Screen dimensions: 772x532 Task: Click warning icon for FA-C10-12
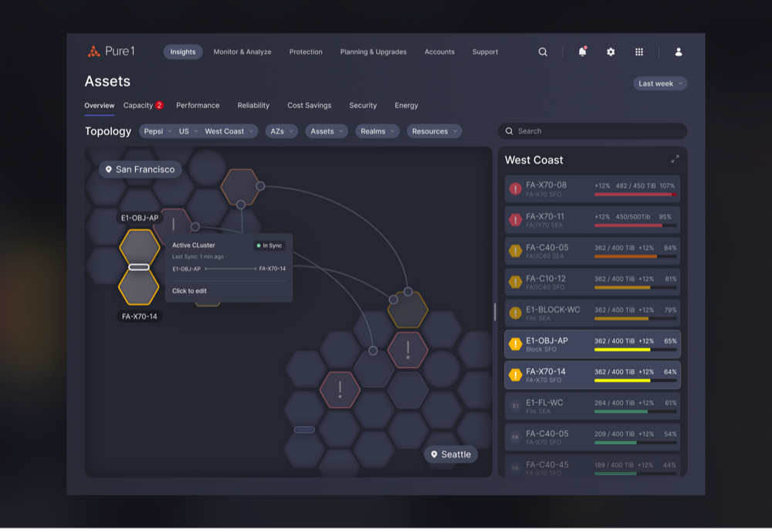516,283
